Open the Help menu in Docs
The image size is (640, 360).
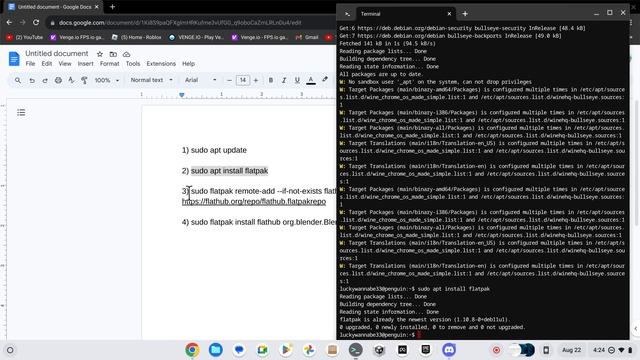[x=188, y=64]
